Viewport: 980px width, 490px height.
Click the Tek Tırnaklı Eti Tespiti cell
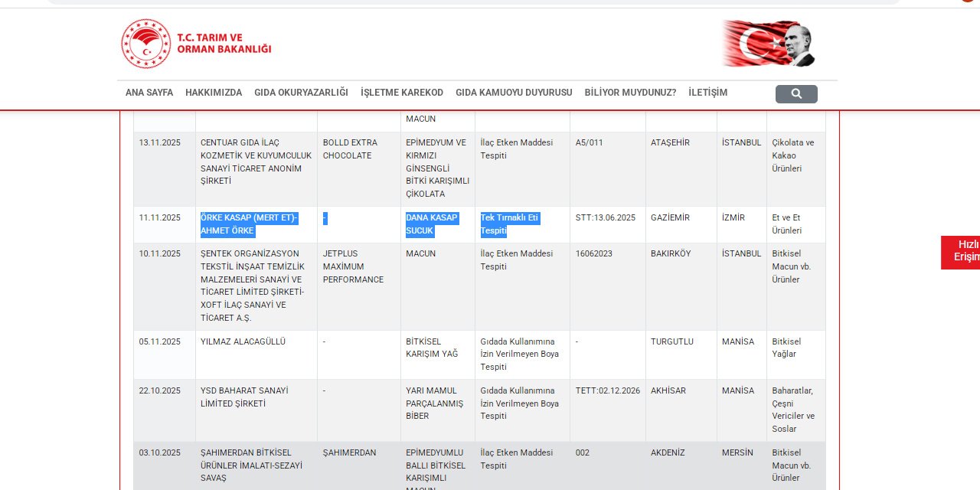(x=509, y=224)
